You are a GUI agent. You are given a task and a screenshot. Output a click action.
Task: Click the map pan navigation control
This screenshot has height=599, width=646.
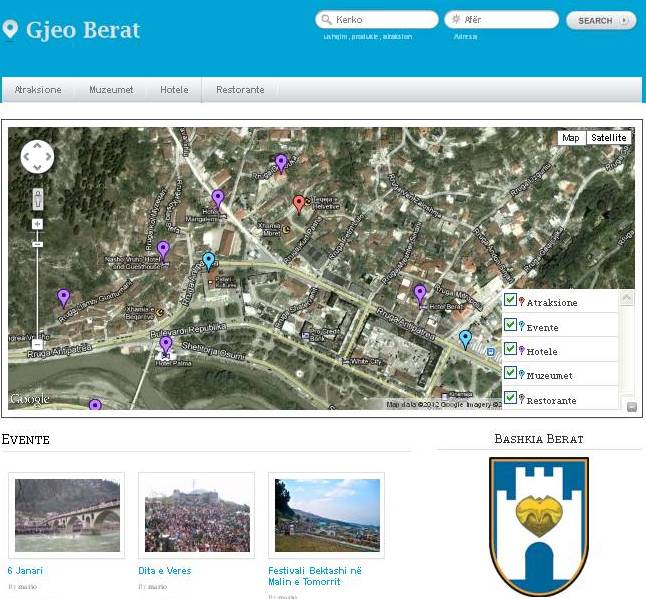click(x=37, y=156)
